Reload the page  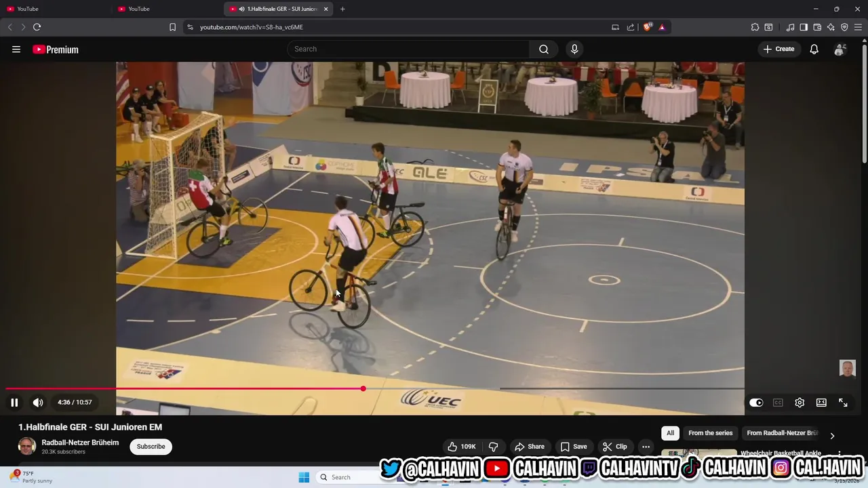37,27
